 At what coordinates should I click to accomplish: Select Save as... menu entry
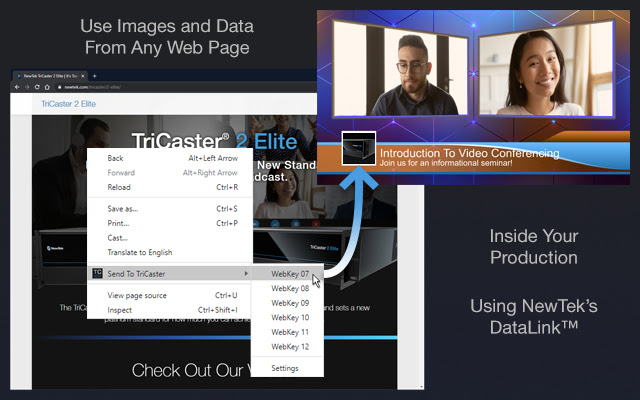pyautogui.click(x=170, y=209)
